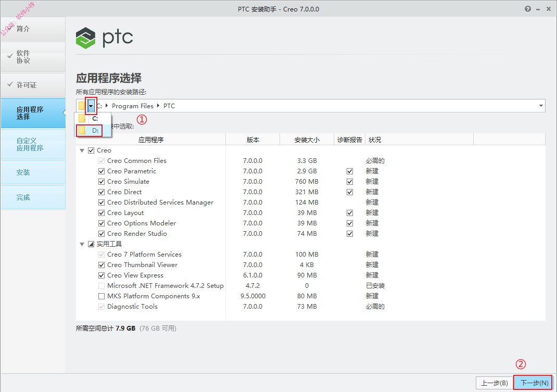The height and width of the screenshot is (392, 557).
Task: Click the PTC folder in install path
Action: [169, 106]
